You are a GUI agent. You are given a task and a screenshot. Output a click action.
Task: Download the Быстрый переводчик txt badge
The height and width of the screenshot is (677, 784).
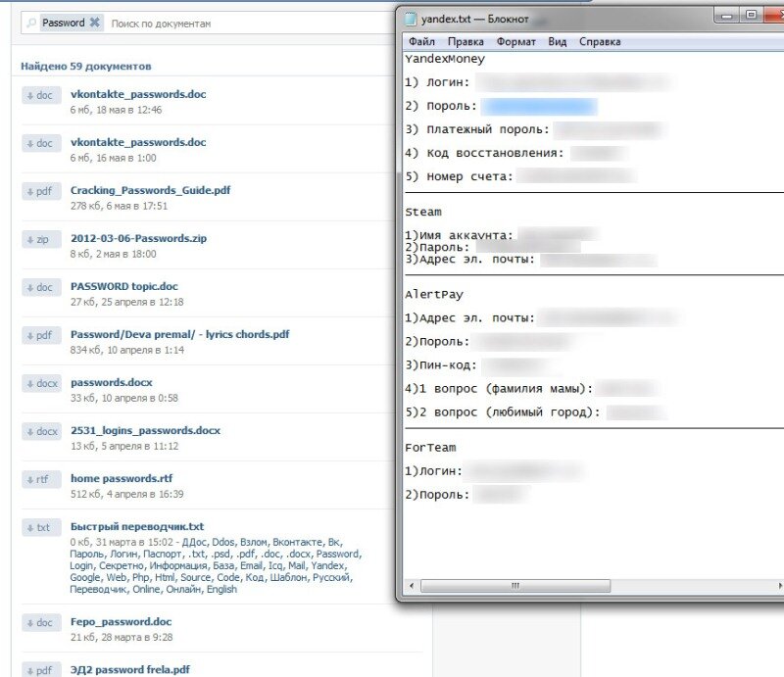41,527
